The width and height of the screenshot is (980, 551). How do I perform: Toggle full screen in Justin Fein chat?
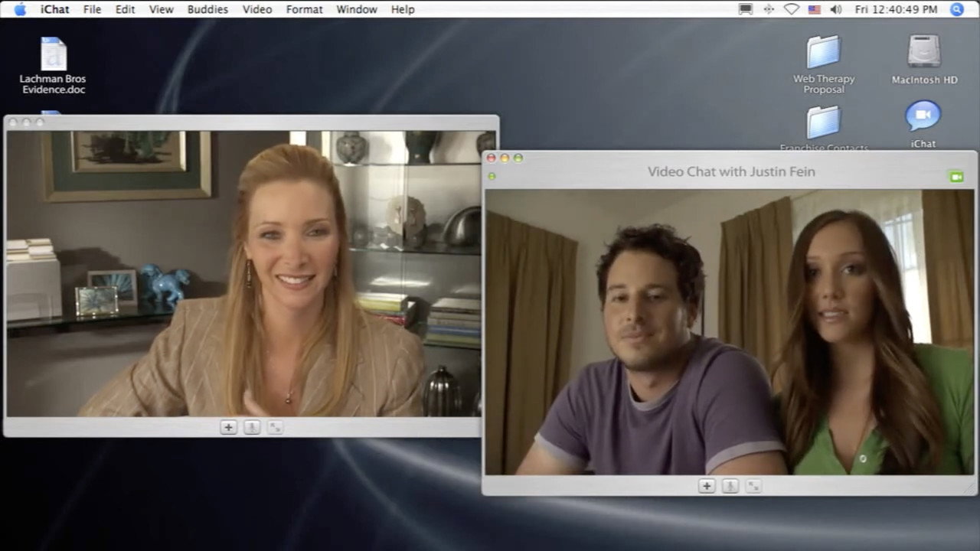tap(754, 485)
